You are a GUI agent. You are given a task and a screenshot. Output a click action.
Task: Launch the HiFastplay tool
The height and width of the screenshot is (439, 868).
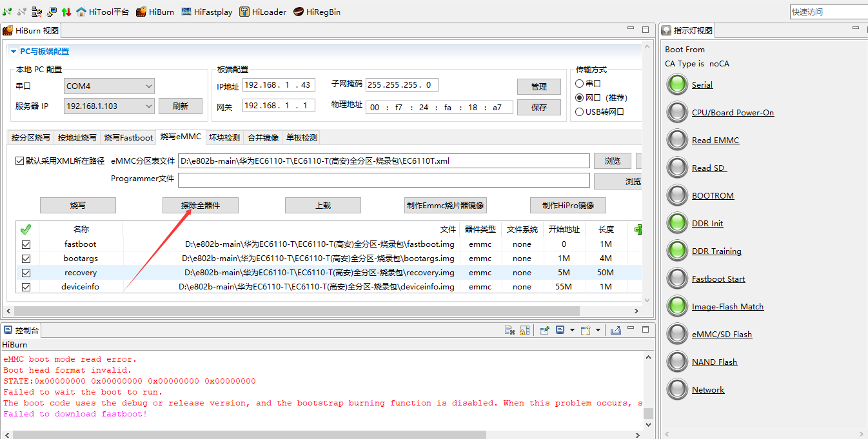207,12
